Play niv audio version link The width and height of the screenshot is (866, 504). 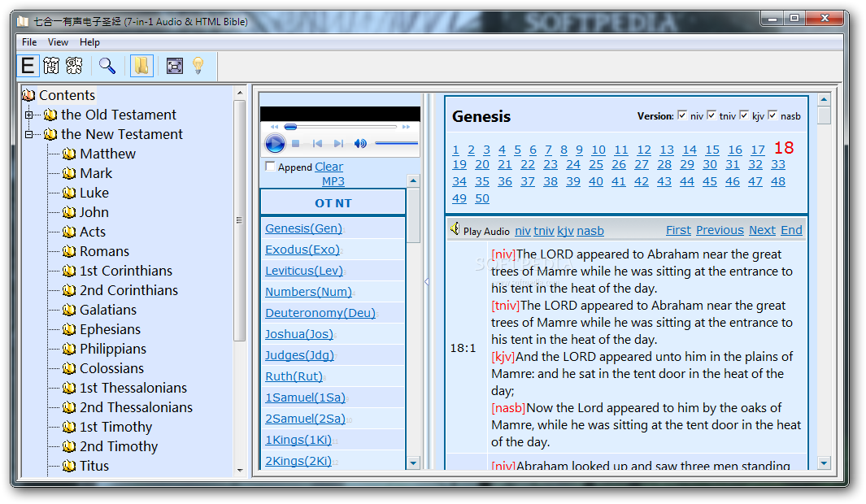523,231
